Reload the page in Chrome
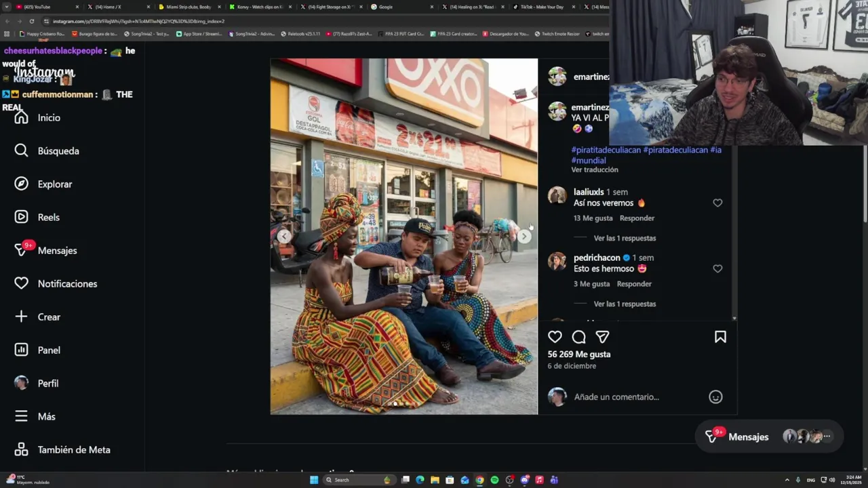Image resolution: width=868 pixels, height=488 pixels. tap(32, 21)
